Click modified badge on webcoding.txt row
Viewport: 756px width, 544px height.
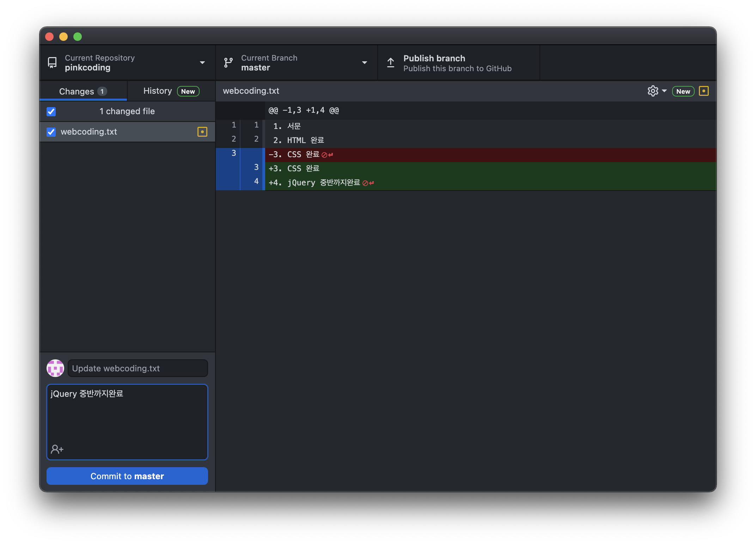[202, 132]
